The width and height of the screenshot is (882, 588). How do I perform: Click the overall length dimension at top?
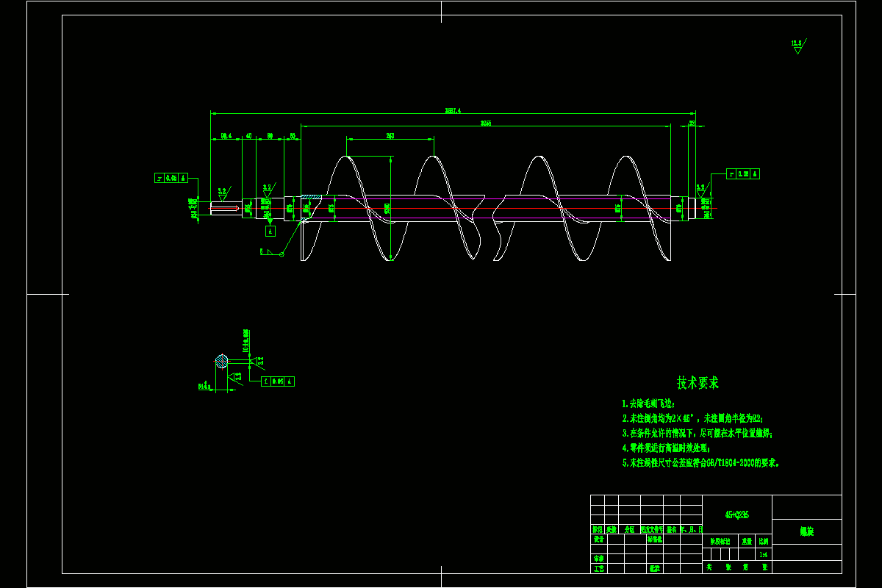click(x=453, y=110)
